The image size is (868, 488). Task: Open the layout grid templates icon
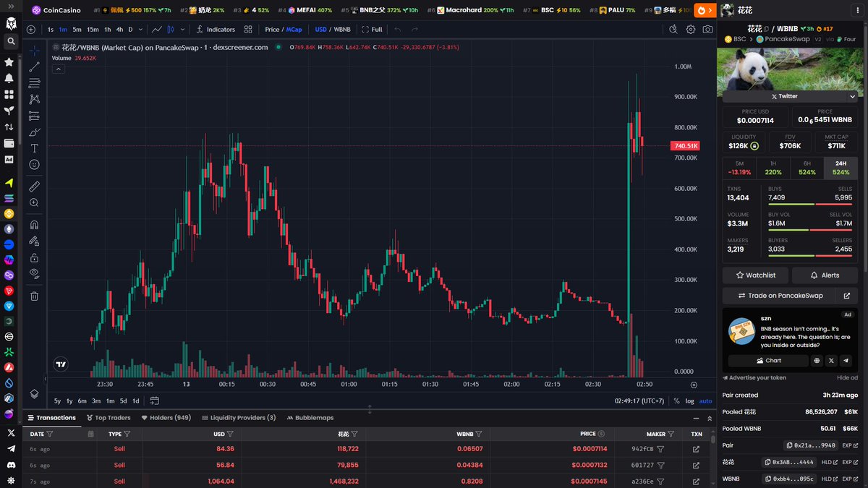coord(248,30)
